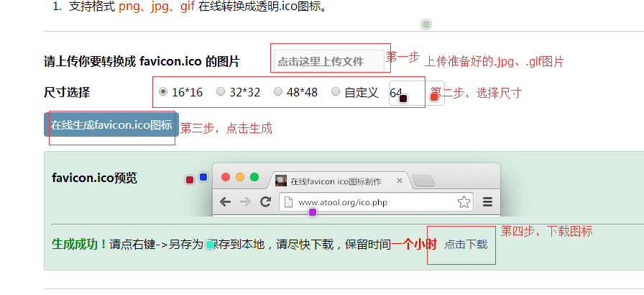Select the 48*48 size radio button

point(278,91)
